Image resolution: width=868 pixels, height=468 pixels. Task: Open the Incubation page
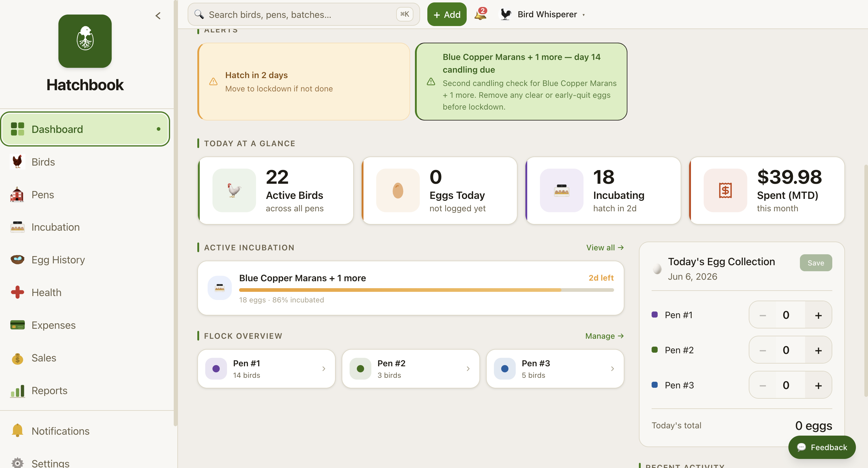(x=85, y=227)
